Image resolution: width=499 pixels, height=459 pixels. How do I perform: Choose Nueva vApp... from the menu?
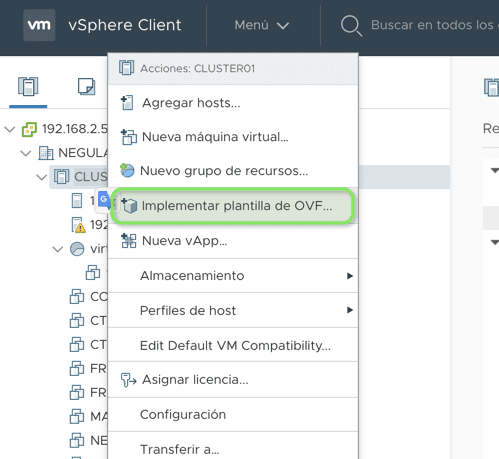click(x=233, y=241)
